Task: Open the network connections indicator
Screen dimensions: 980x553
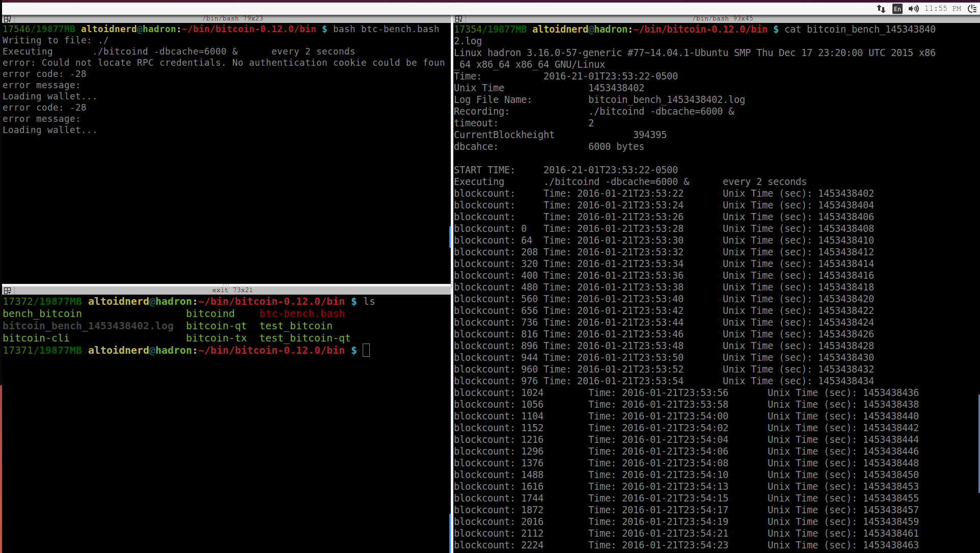Action: coord(881,9)
